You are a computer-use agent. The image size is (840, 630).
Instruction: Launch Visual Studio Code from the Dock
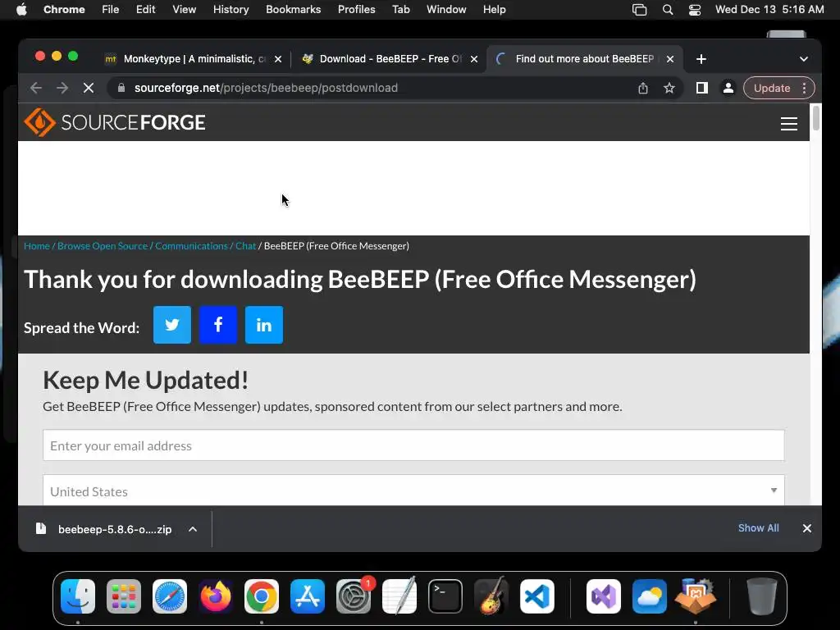tap(536, 596)
